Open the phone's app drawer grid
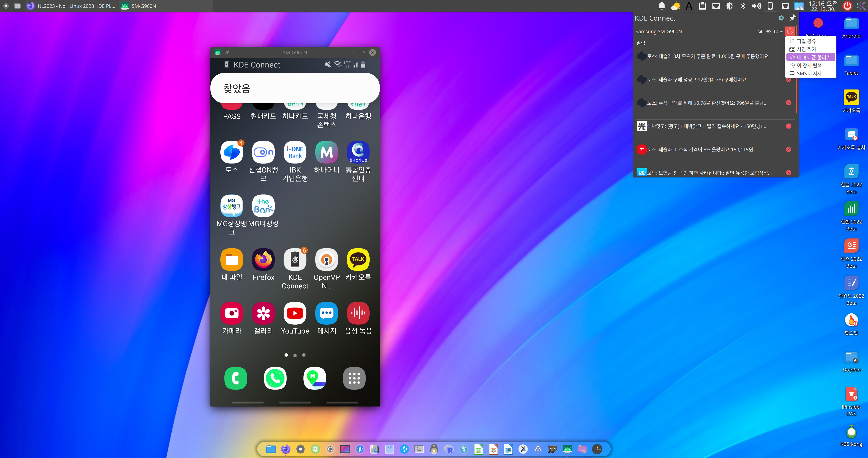The width and height of the screenshot is (868, 458). 354,378
